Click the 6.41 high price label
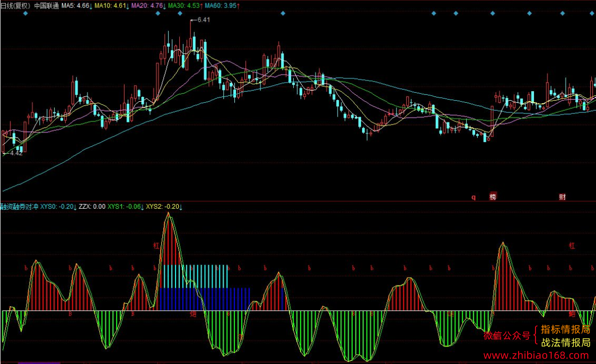Screen dimensions: 596x364 (204, 20)
